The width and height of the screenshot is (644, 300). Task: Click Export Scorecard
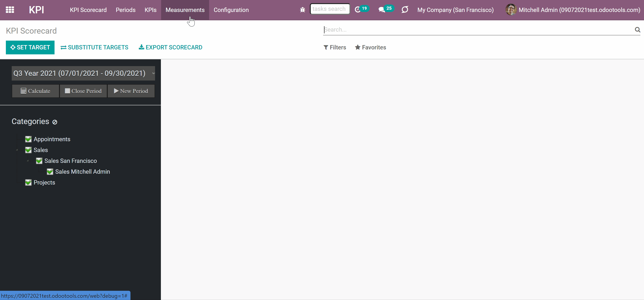[171, 47]
